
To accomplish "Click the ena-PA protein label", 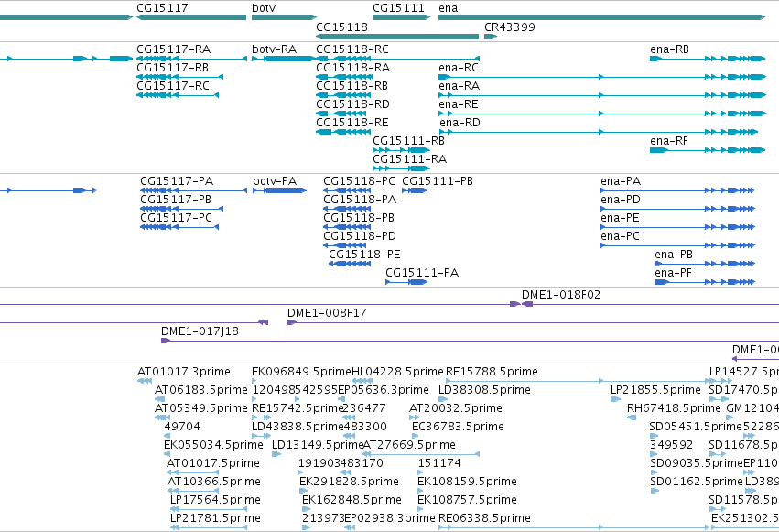I will coord(621,181).
